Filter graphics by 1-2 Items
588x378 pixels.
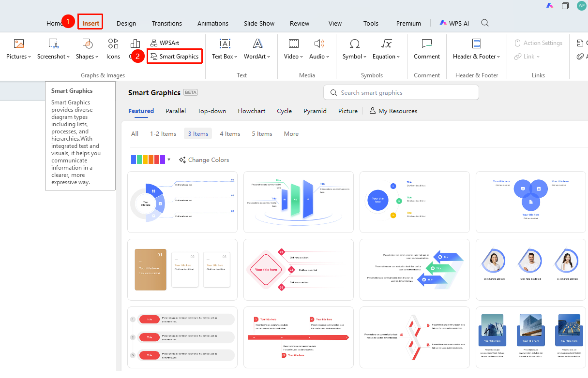163,134
